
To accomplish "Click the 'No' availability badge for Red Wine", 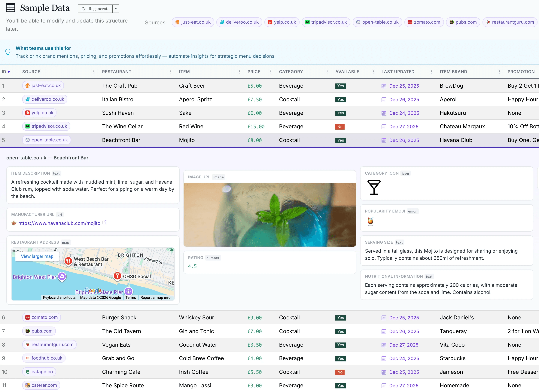I will (340, 127).
